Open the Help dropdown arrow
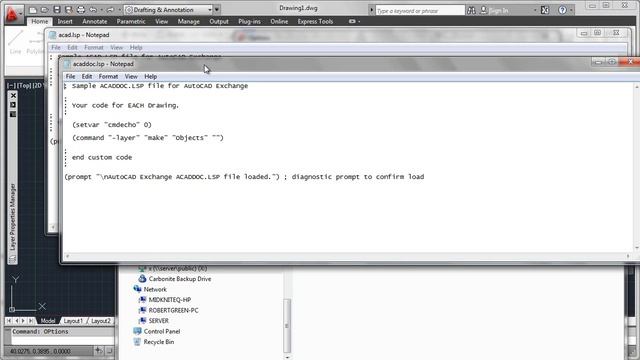 [571, 11]
